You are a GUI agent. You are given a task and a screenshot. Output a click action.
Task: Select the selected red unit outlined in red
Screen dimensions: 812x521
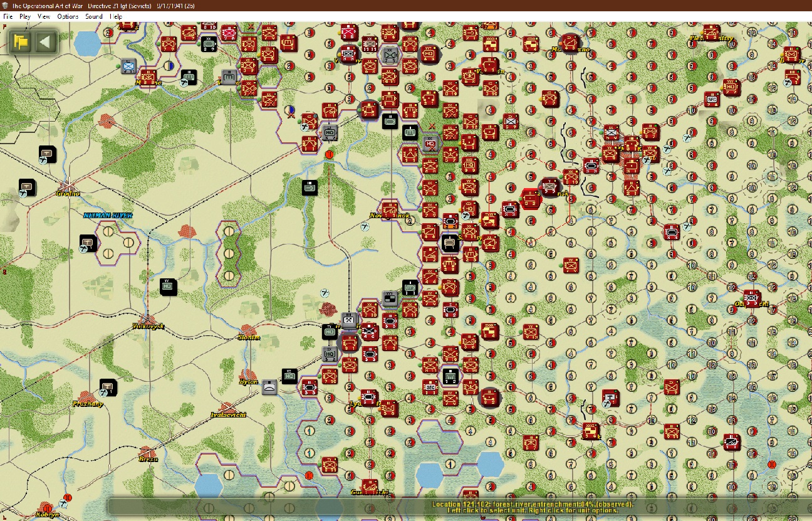coord(531,198)
